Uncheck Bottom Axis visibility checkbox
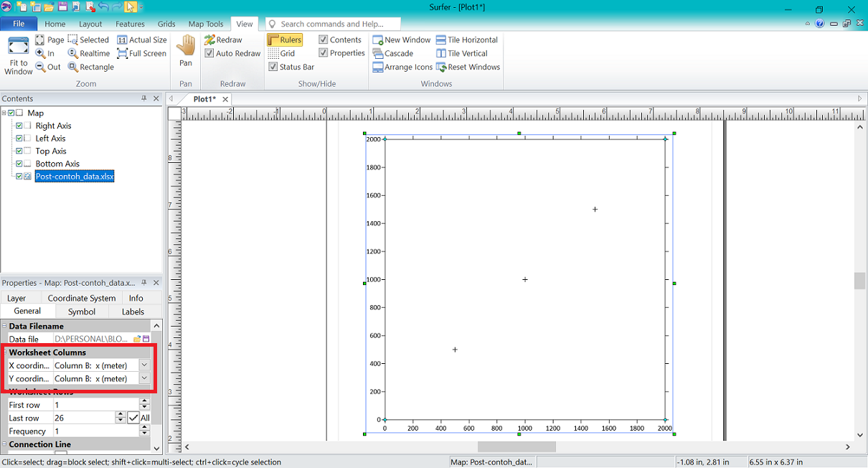 pyautogui.click(x=19, y=164)
